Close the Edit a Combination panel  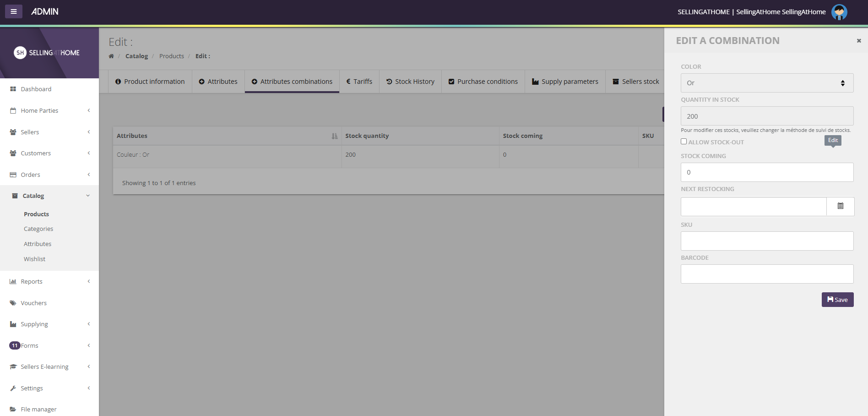click(859, 41)
